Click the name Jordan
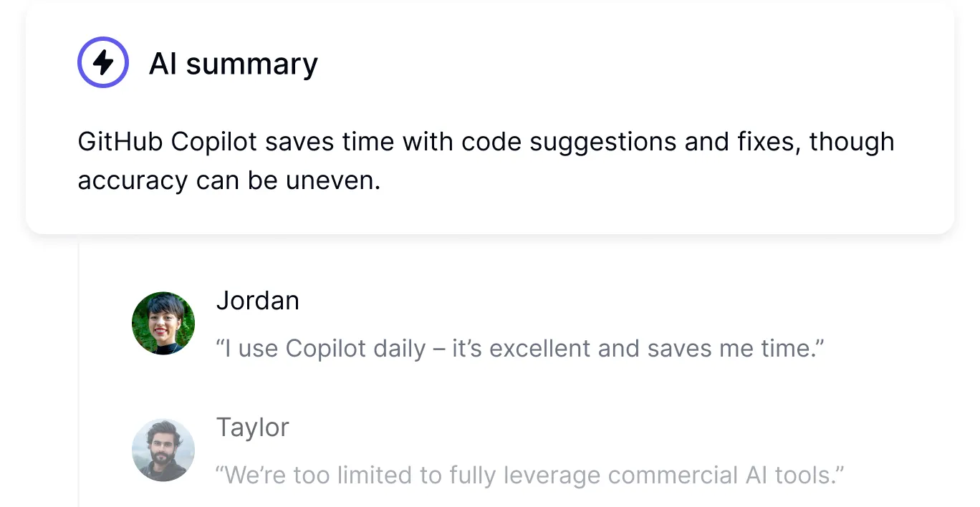The width and height of the screenshot is (980, 507). [258, 301]
